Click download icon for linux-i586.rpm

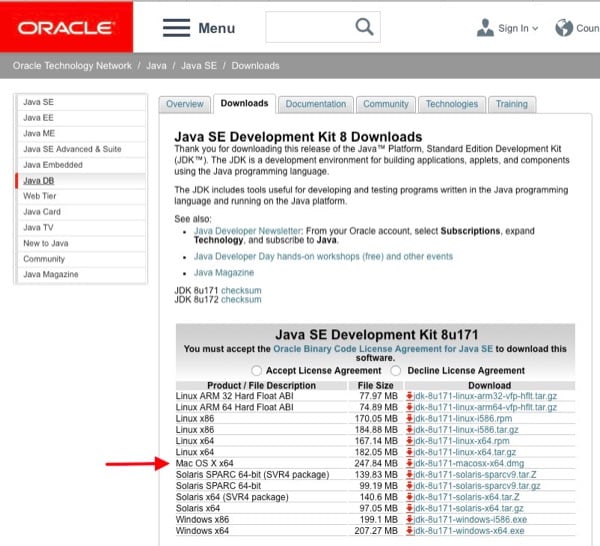[409, 418]
